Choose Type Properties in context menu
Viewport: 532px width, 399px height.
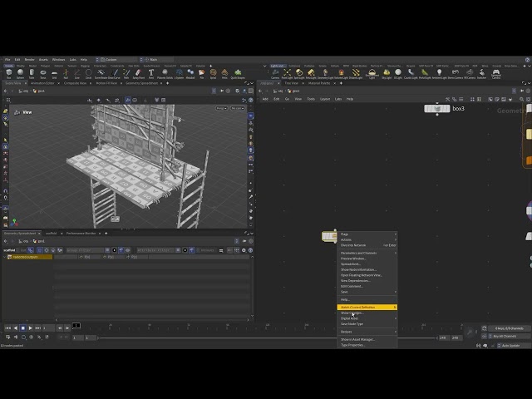click(367, 345)
